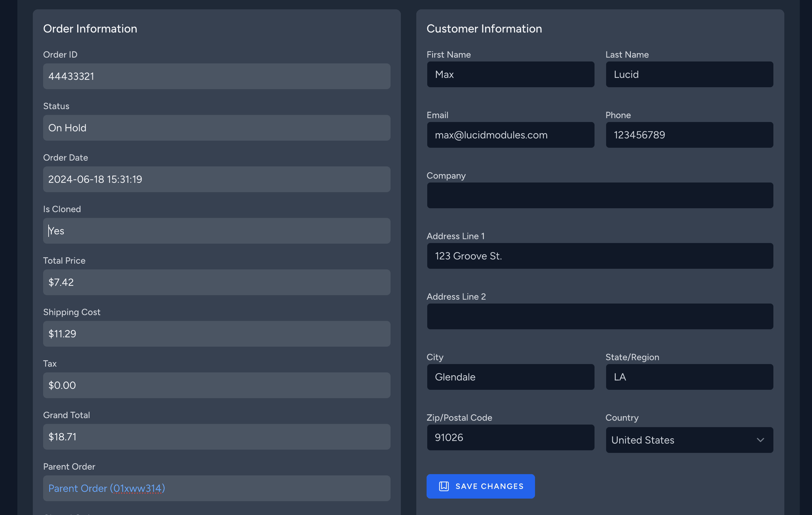
Task: Edit Address Line 1 field
Action: pos(600,256)
